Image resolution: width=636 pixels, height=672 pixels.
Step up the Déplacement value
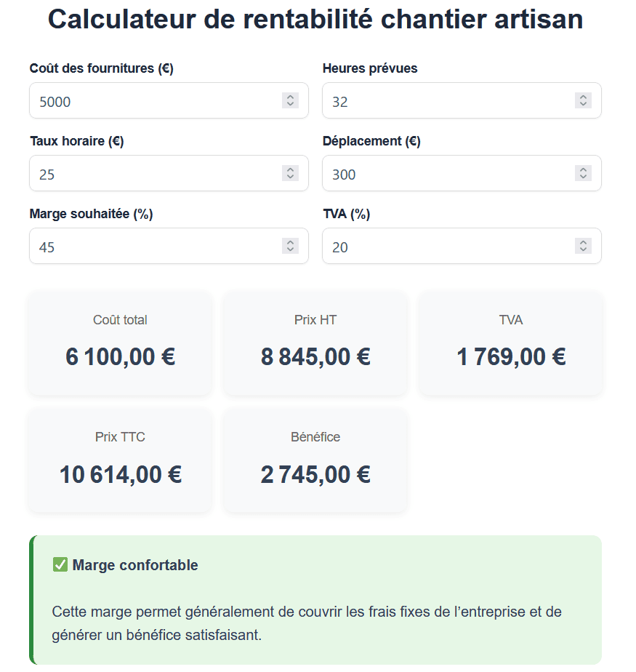click(x=584, y=169)
